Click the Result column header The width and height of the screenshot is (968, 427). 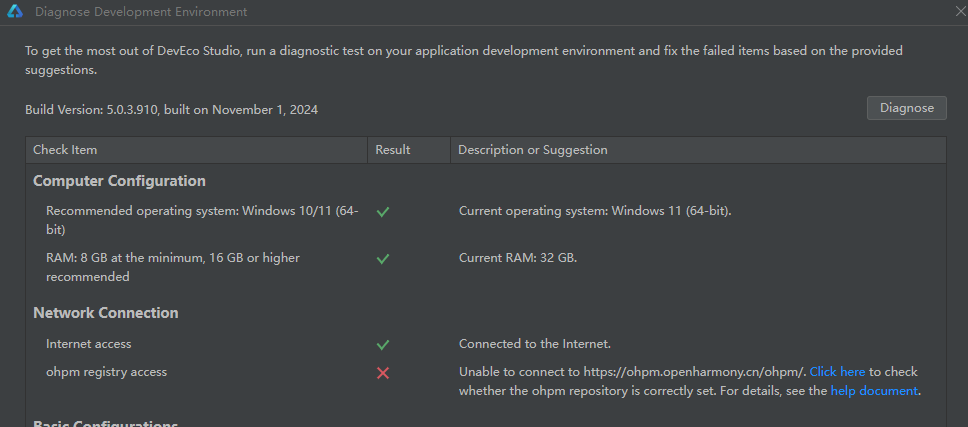409,150
